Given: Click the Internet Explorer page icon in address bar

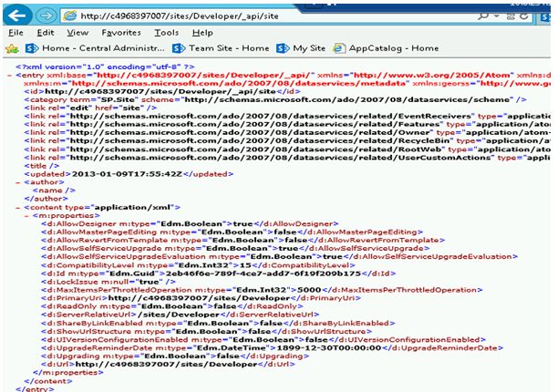Looking at the screenshot, I should pos(70,15).
